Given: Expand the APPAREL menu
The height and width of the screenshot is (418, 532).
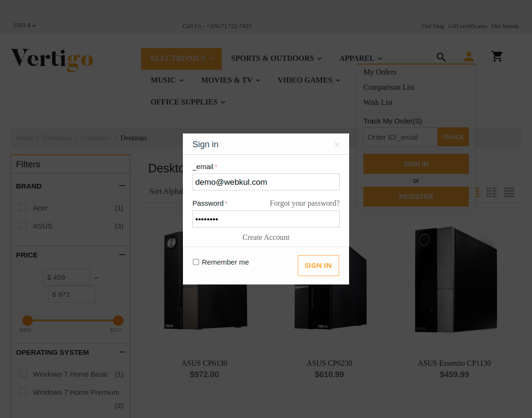Looking at the screenshot, I should coord(360,58).
